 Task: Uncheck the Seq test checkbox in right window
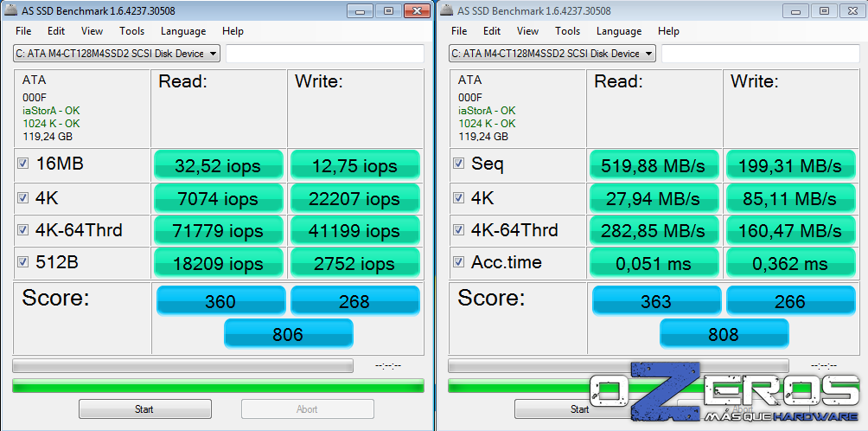pyautogui.click(x=458, y=164)
